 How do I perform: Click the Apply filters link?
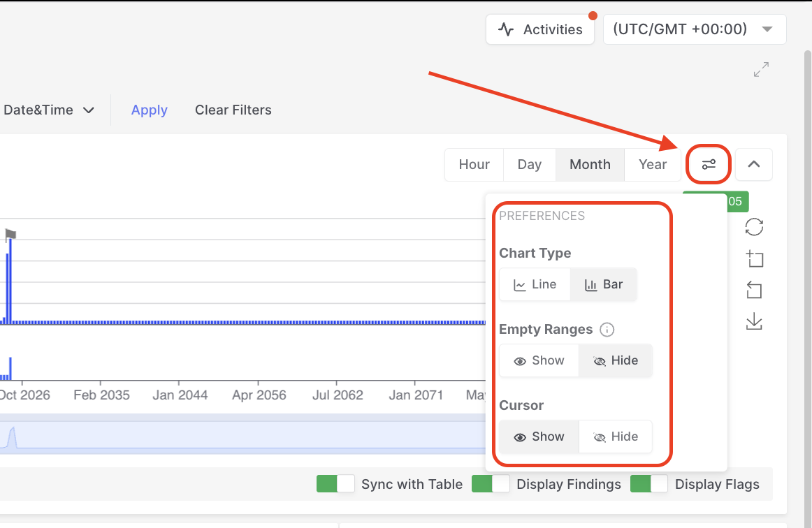[x=150, y=110]
